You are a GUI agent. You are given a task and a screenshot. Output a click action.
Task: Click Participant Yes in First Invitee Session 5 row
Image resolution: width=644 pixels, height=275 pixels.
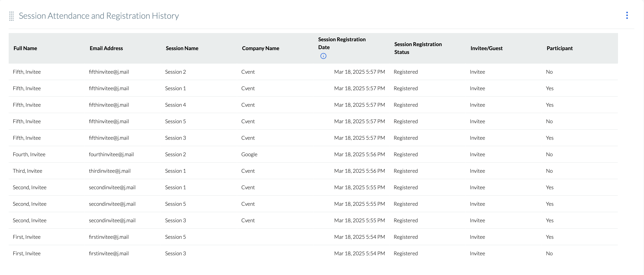[x=550, y=237]
